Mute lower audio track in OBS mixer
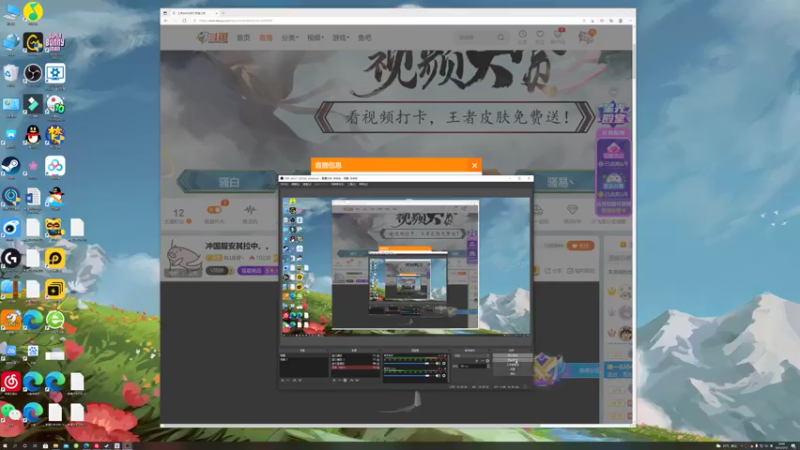This screenshot has height=450, width=800. (x=438, y=376)
